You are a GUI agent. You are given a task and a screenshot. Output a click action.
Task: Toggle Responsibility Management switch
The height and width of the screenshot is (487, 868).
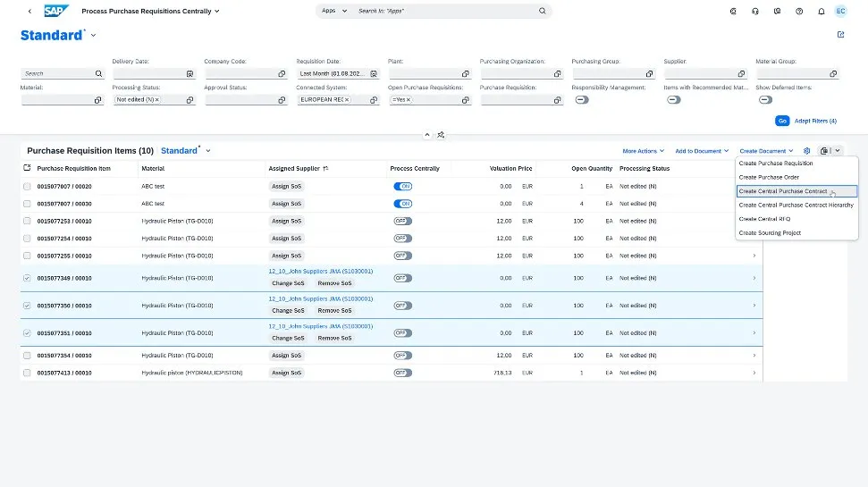582,100
